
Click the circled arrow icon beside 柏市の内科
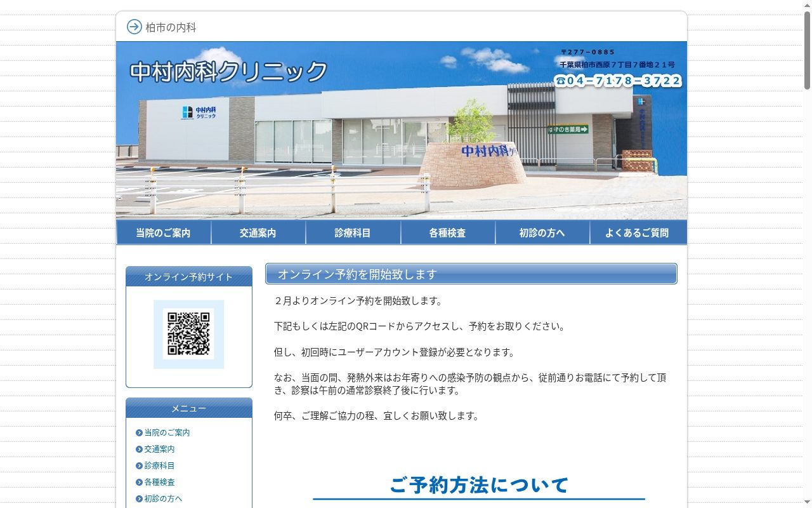coord(134,27)
